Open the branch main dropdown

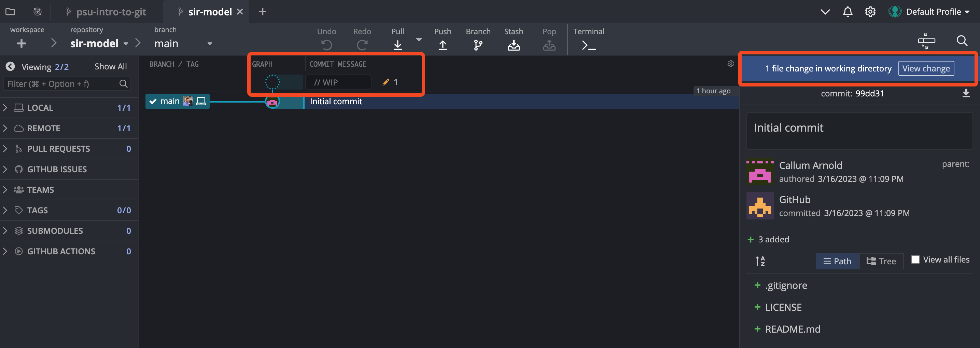point(209,44)
